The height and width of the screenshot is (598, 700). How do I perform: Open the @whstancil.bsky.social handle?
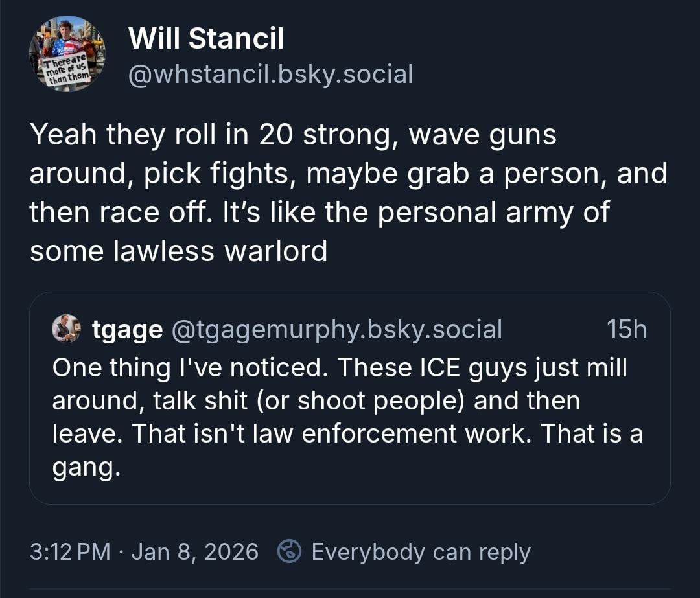[270, 75]
